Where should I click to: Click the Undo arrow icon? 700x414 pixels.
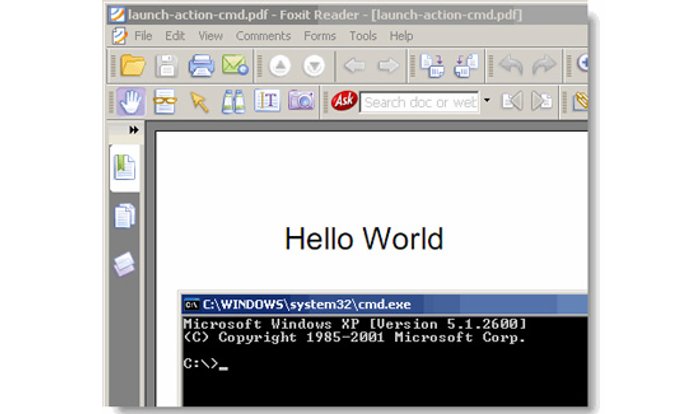click(511, 65)
